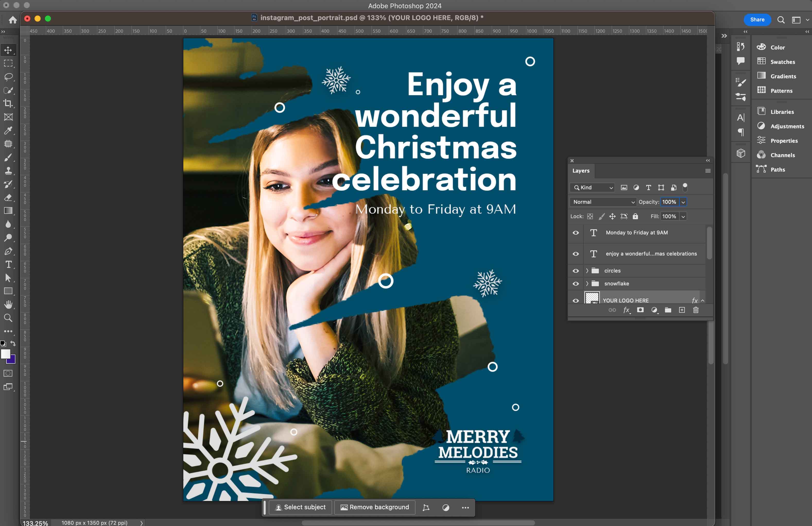
Task: Open the Swatches panel
Action: pyautogui.click(x=782, y=62)
